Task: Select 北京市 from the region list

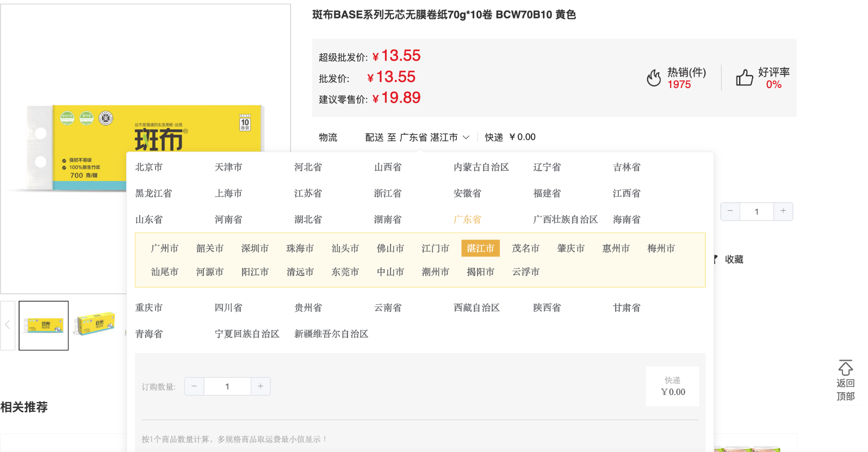Action: pos(149,167)
